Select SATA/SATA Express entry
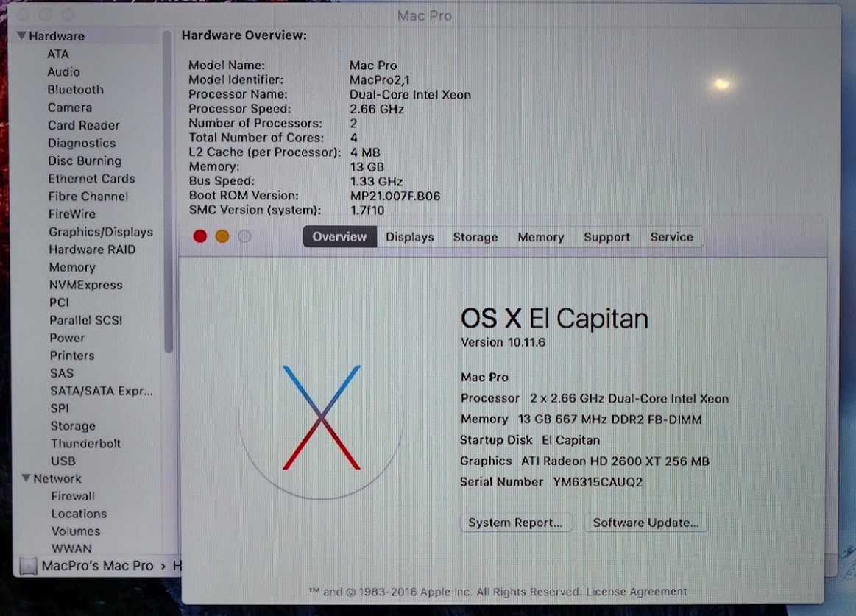The image size is (856, 616). tap(102, 391)
